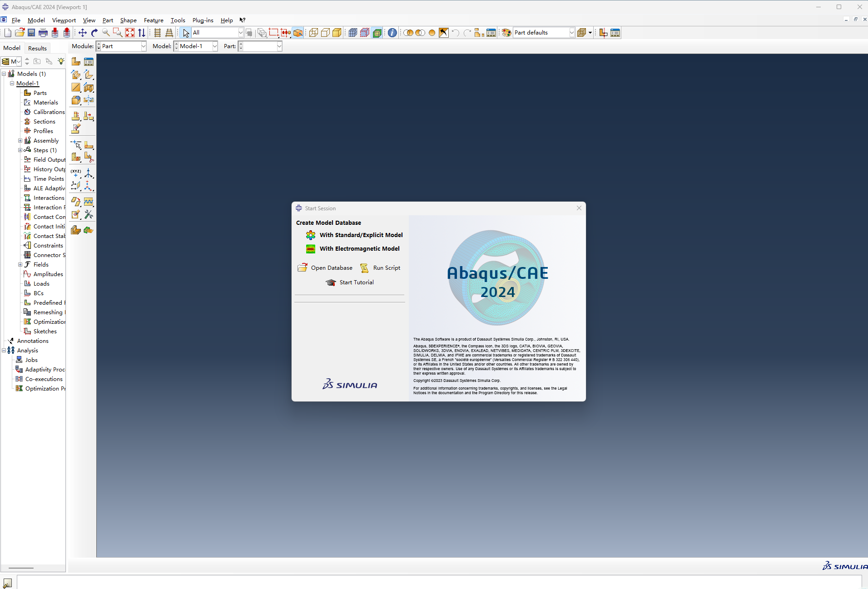This screenshot has height=589, width=868.
Task: Activate the Rotate View tool
Action: coord(94,32)
